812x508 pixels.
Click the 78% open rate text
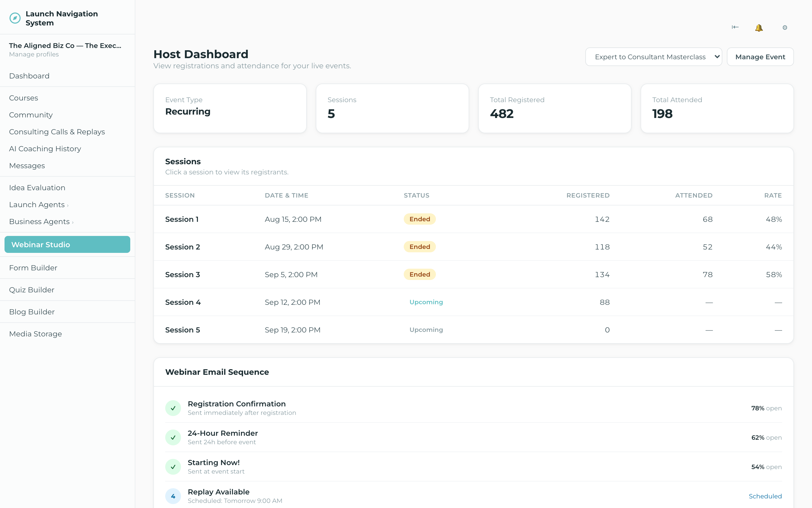click(x=766, y=408)
